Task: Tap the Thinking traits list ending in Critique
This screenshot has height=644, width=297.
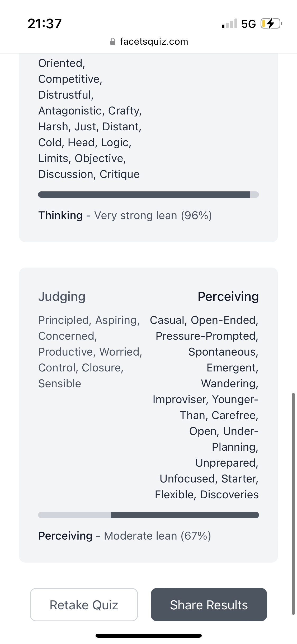Action: tap(90, 119)
